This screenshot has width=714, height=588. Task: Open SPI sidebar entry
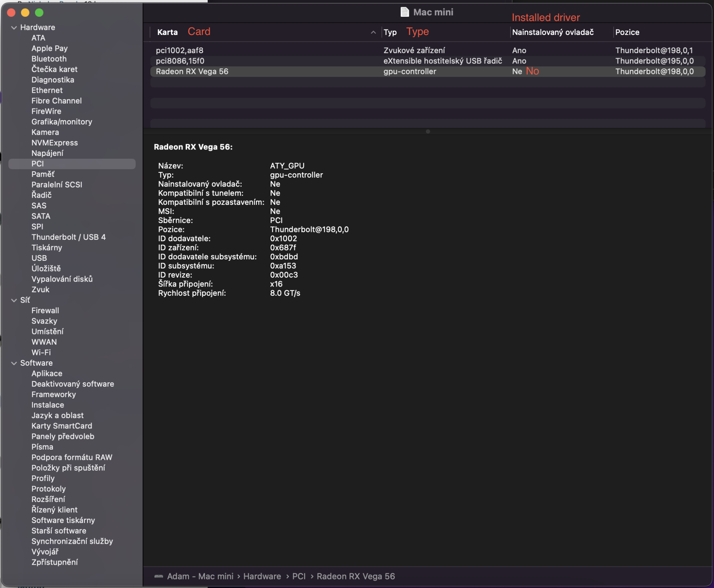click(37, 227)
